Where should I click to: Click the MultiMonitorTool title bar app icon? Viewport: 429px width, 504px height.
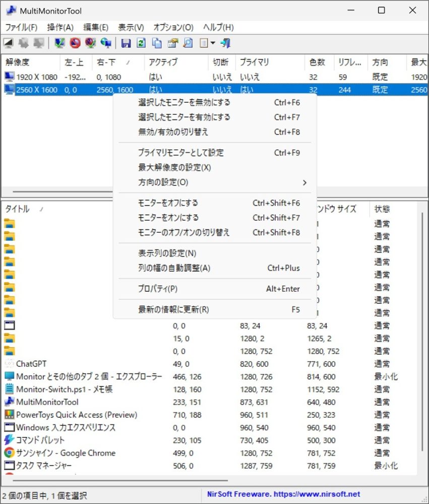(x=11, y=11)
